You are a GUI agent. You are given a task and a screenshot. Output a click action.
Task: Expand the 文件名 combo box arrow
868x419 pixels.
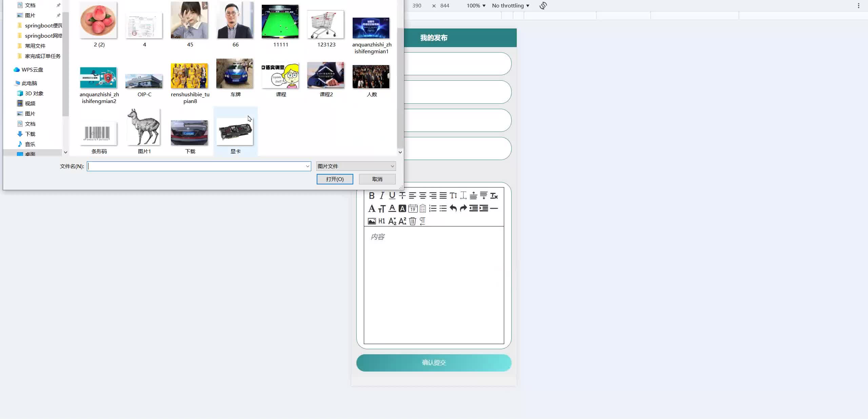tap(307, 166)
